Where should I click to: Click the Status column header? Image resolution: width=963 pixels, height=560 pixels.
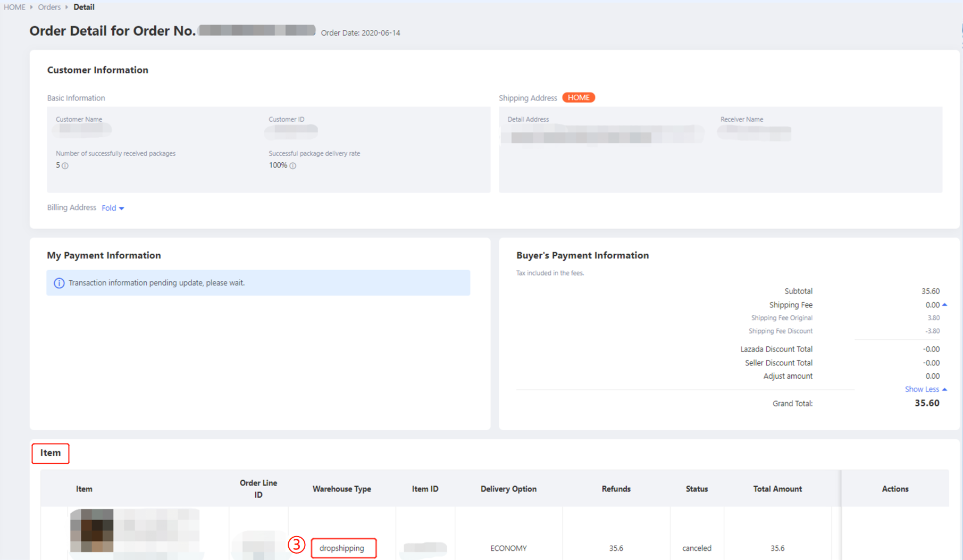tap(696, 489)
